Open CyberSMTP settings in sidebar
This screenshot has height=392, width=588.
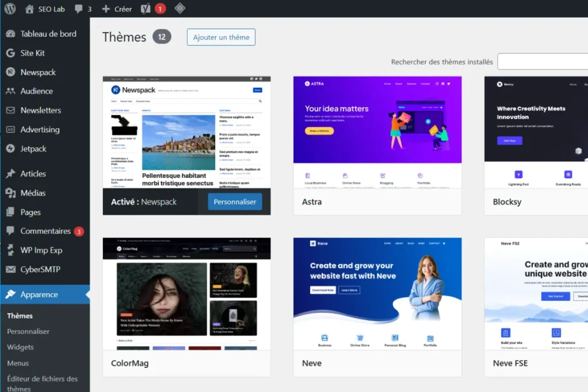point(40,269)
